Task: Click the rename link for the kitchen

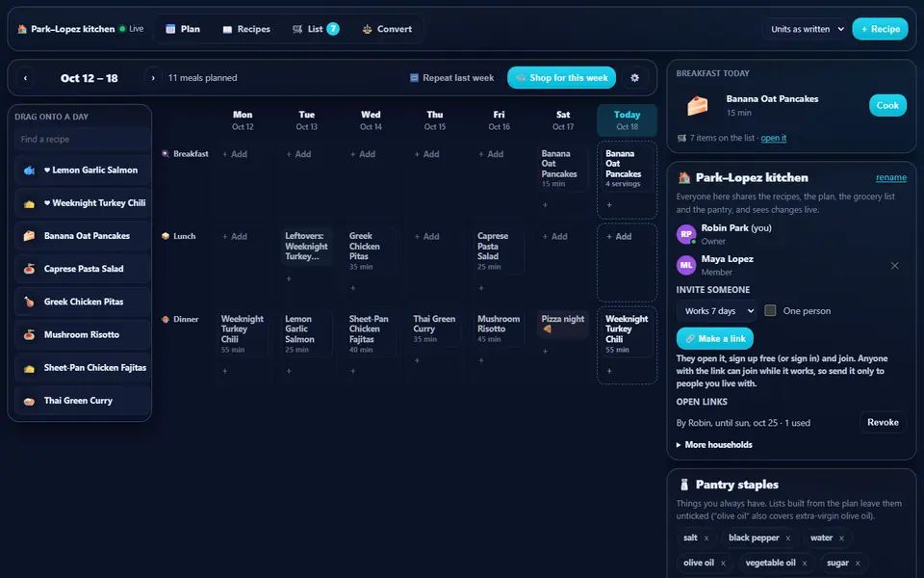Action: coord(891,177)
